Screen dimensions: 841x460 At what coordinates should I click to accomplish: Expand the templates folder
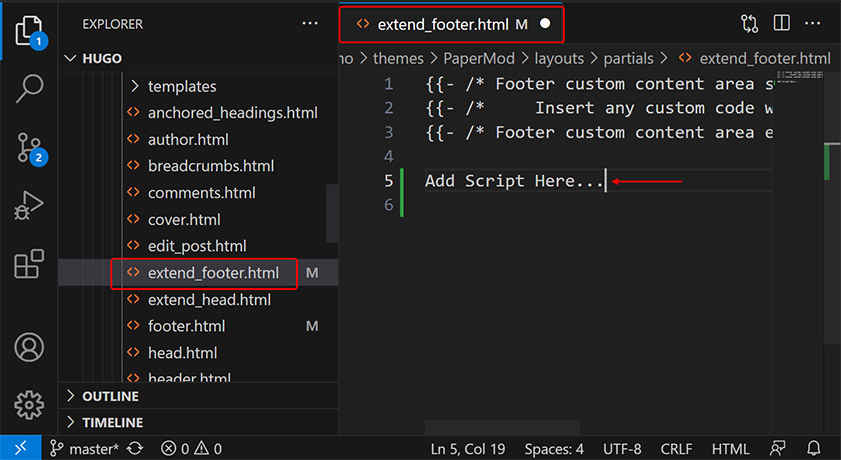[172, 86]
